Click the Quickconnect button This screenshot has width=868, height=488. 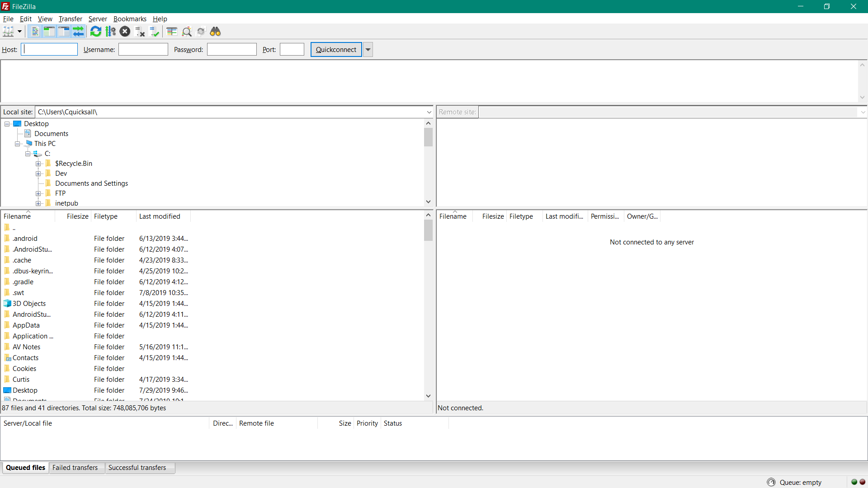pos(336,50)
